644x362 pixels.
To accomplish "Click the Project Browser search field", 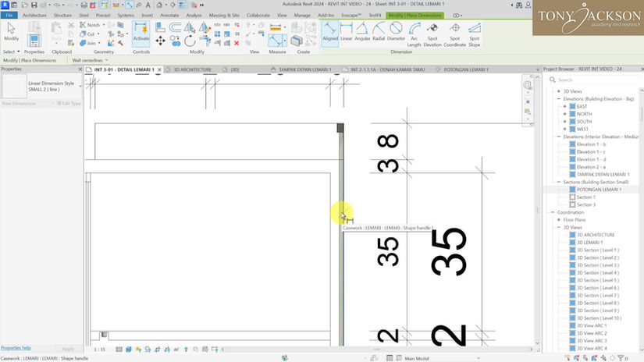I will click(592, 80).
